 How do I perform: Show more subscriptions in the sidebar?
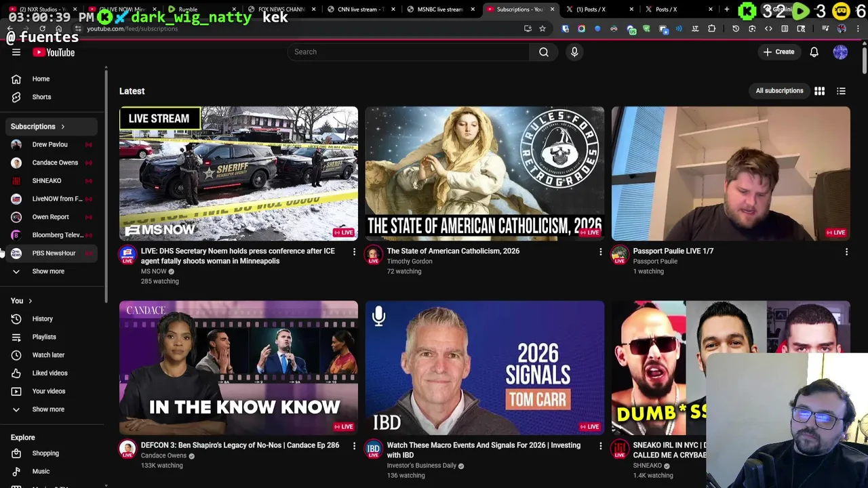click(x=53, y=271)
